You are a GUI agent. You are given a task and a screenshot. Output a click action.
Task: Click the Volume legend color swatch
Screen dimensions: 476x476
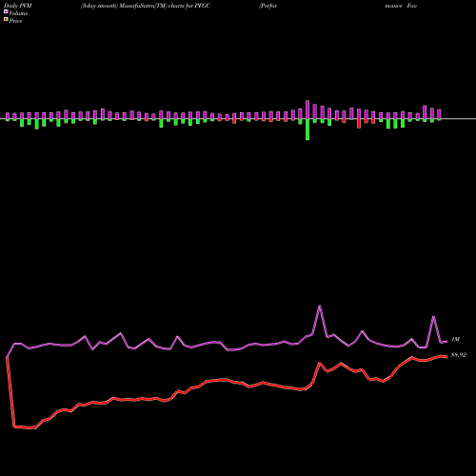pos(6,12)
